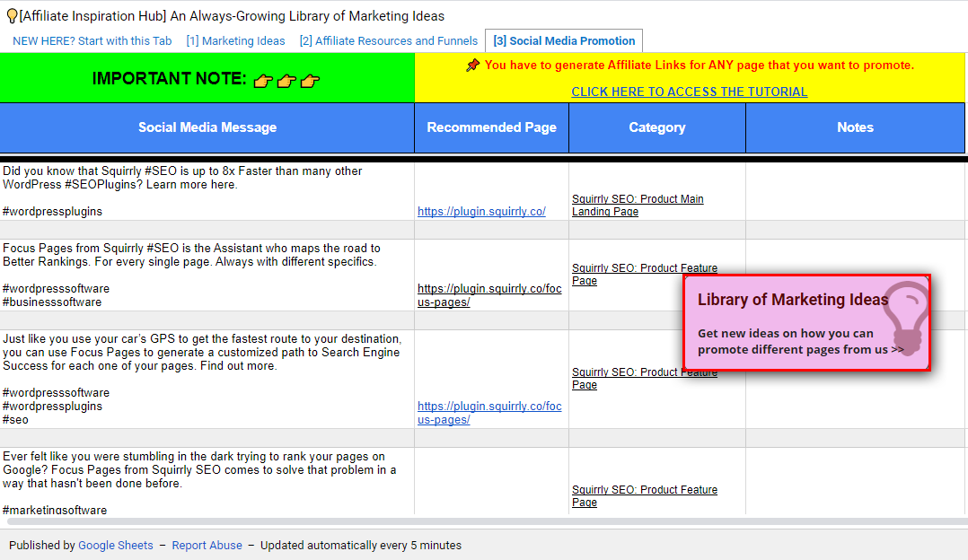Click the Social Media Message column header
Image resolution: width=968 pixels, height=560 pixels.
click(x=207, y=127)
